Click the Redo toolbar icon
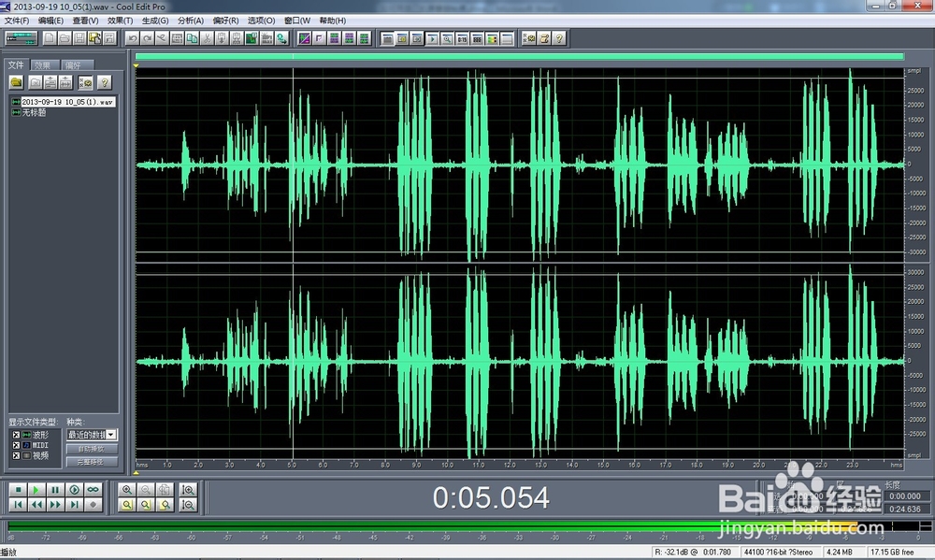935x560 pixels. click(x=148, y=38)
